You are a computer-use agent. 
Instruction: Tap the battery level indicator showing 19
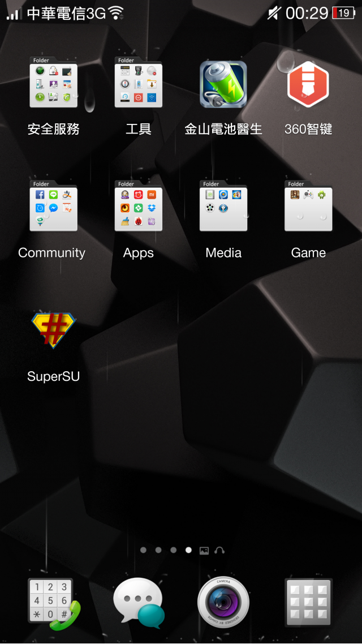(x=343, y=13)
